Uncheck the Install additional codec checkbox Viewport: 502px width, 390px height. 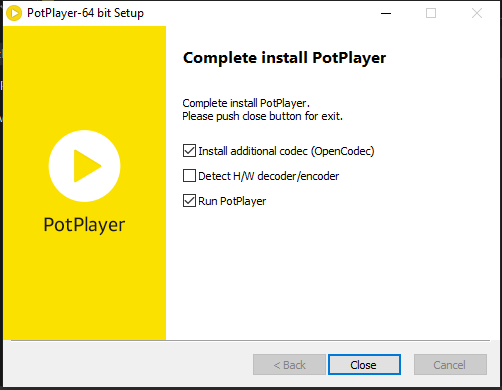(x=189, y=151)
